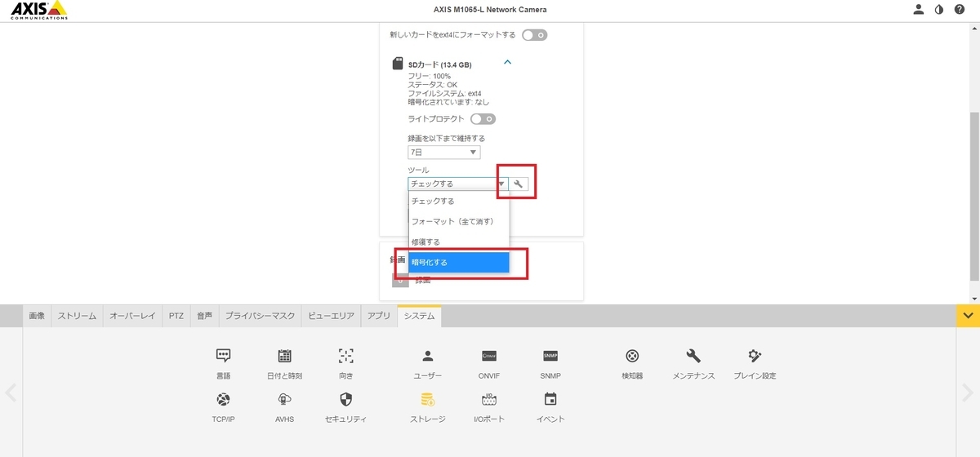Open 言語 language settings icon

pyautogui.click(x=223, y=364)
